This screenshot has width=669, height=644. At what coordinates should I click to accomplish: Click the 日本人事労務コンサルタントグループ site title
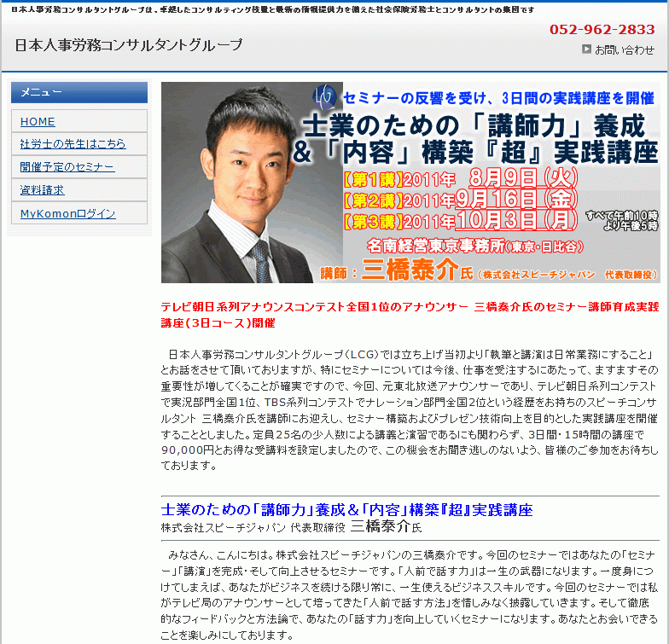click(x=128, y=44)
